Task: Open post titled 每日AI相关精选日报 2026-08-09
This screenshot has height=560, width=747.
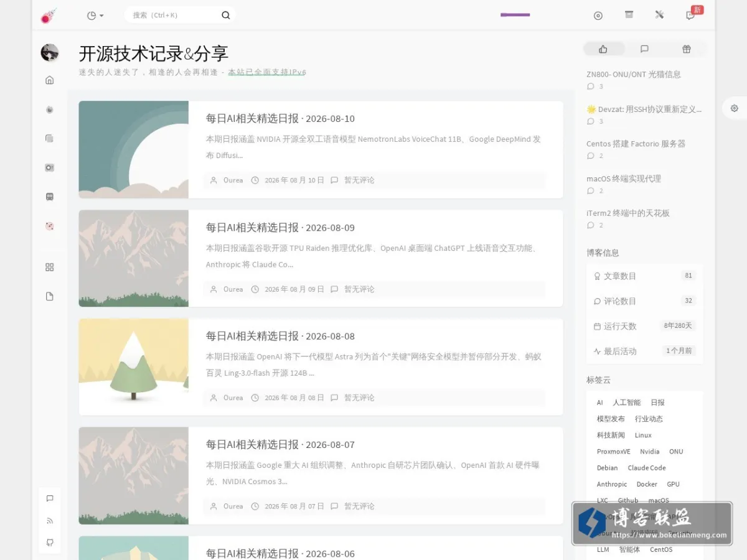Action: (x=280, y=227)
